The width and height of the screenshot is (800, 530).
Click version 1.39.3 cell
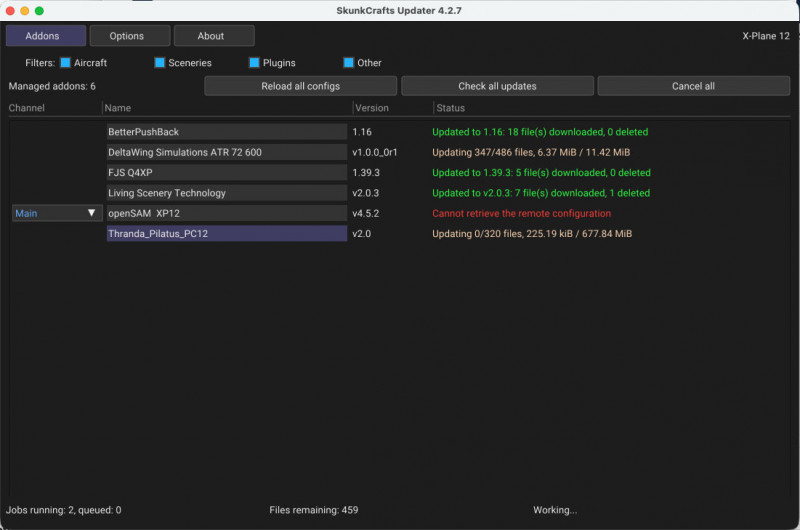366,172
